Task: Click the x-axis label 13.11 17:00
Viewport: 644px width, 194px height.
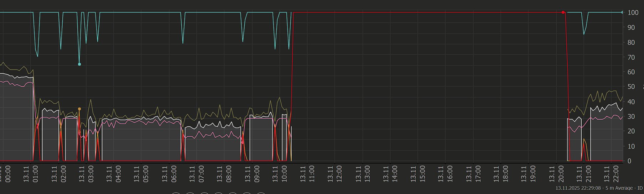Action: click(x=473, y=174)
